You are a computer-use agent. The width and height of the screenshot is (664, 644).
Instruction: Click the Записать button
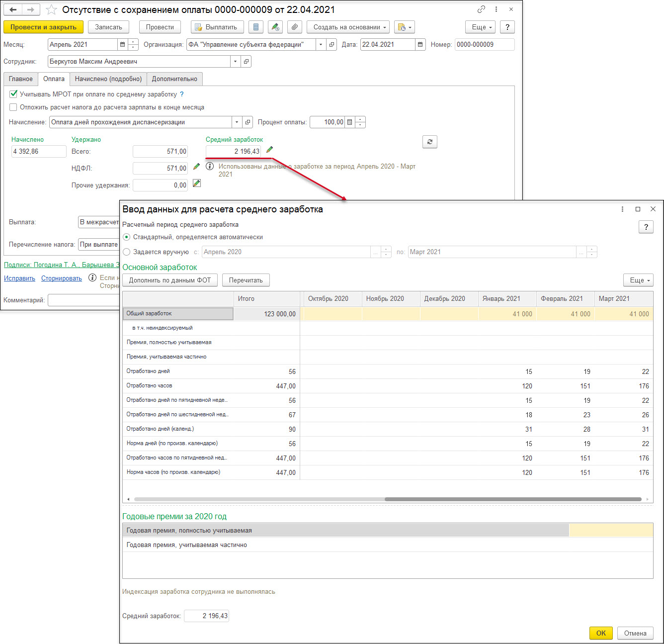pos(108,27)
